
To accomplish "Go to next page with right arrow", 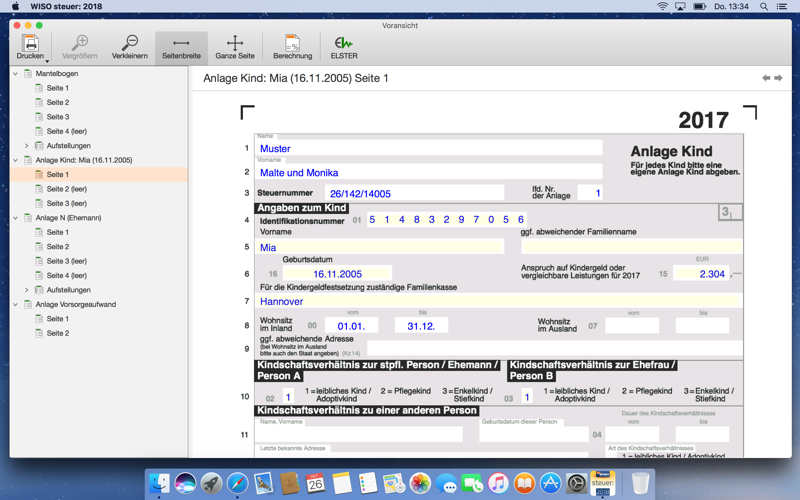I will tap(778, 78).
